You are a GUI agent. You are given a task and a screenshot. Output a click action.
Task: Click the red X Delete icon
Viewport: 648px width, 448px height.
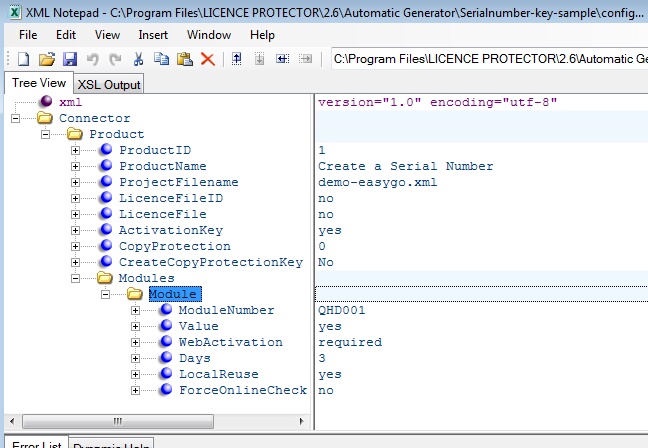pos(208,59)
